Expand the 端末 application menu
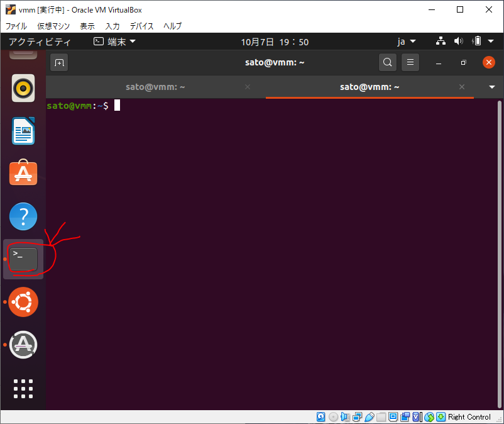This screenshot has width=504, height=424. tap(115, 42)
